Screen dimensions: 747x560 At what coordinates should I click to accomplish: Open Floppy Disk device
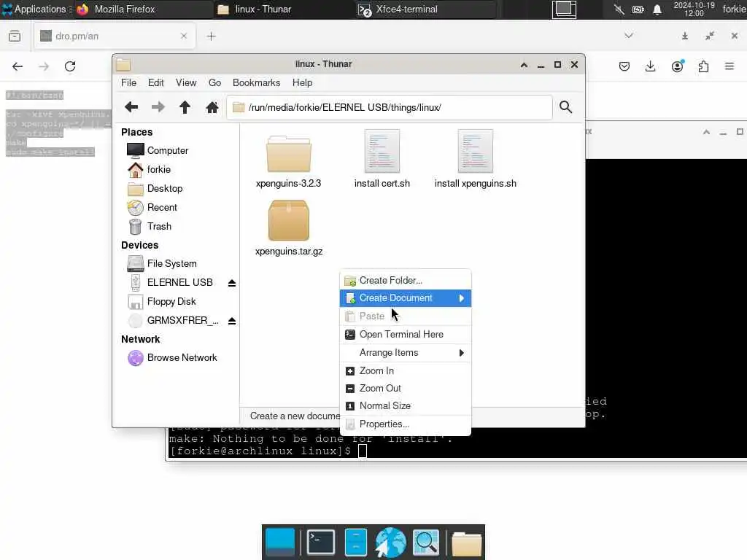171,301
